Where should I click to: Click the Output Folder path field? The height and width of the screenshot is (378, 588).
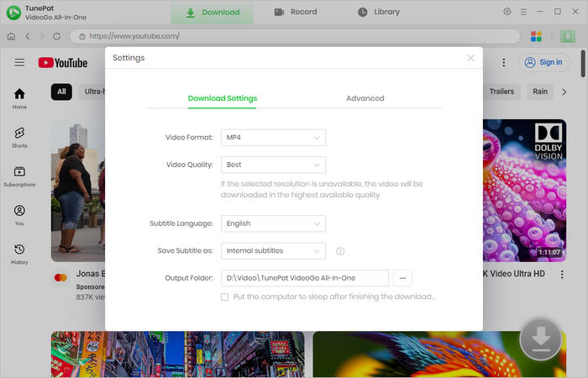304,278
